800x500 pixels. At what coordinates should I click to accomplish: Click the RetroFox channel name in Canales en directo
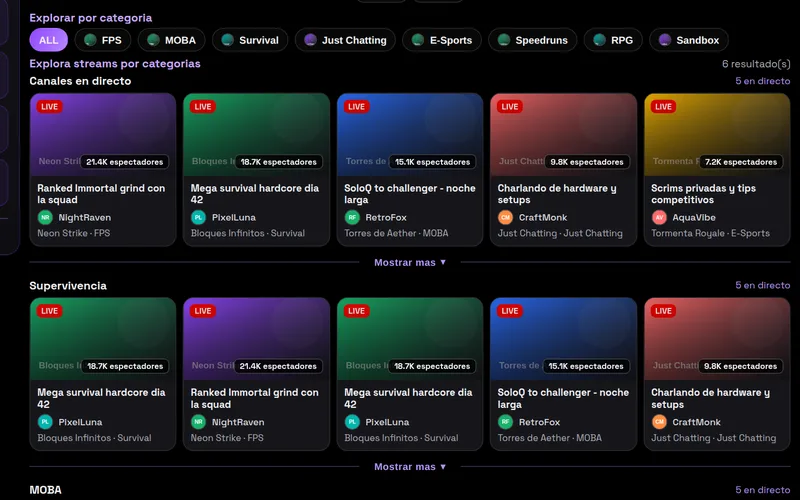(x=386, y=217)
